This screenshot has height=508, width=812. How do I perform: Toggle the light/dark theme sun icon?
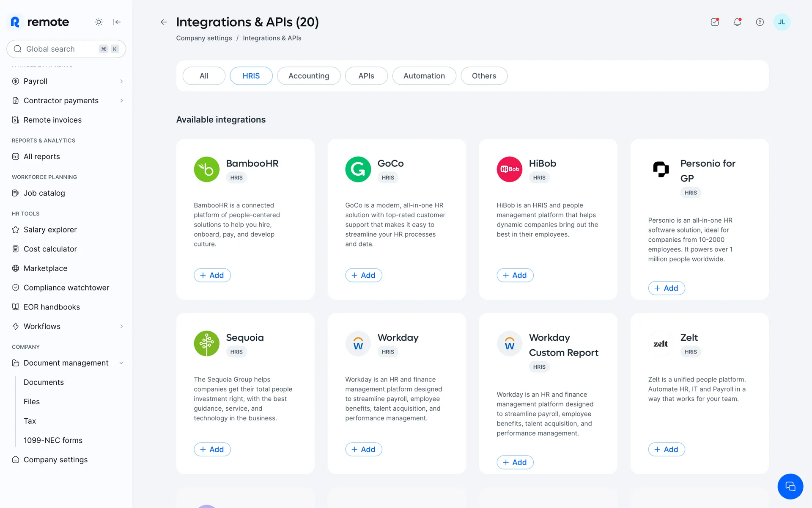click(x=99, y=22)
